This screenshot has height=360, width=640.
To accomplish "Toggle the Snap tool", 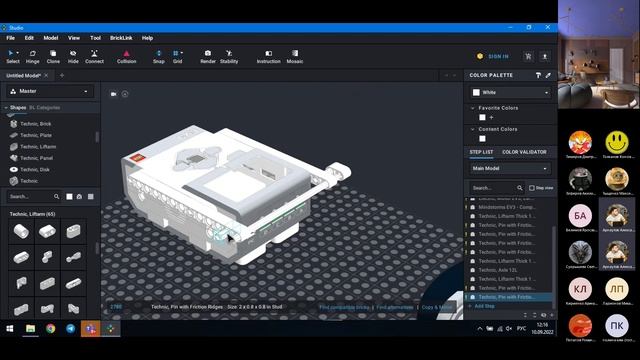I will (x=159, y=57).
